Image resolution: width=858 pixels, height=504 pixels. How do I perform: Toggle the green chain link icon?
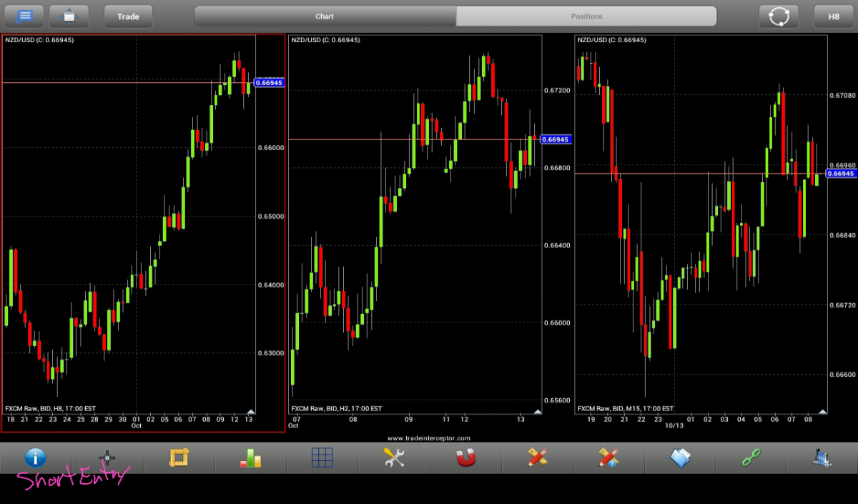pyautogui.click(x=751, y=458)
